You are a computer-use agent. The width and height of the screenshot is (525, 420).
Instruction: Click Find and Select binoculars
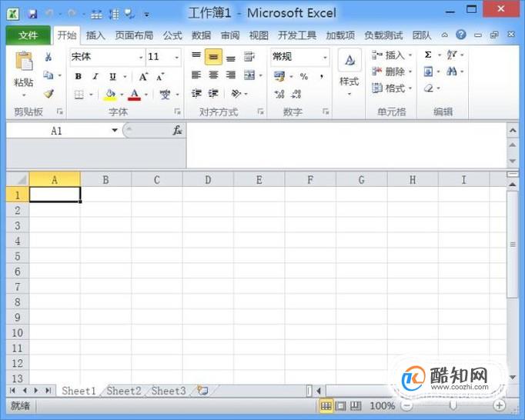452,72
